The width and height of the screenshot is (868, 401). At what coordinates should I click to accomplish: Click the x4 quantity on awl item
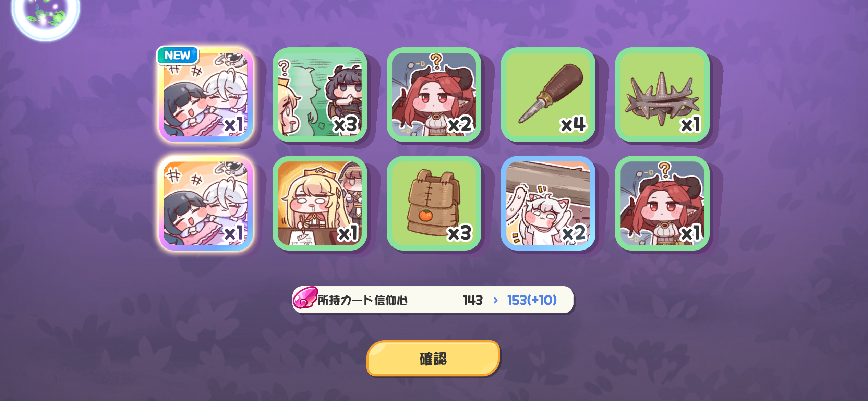tap(573, 124)
